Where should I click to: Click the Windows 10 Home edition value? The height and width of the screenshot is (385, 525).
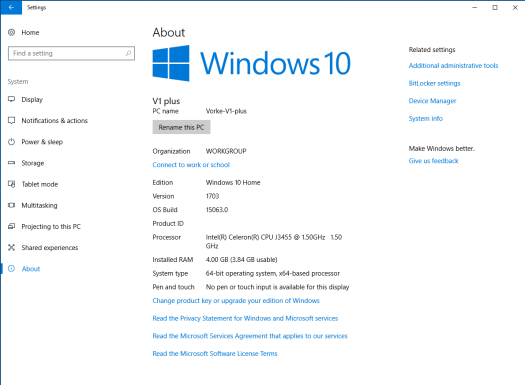(x=233, y=182)
